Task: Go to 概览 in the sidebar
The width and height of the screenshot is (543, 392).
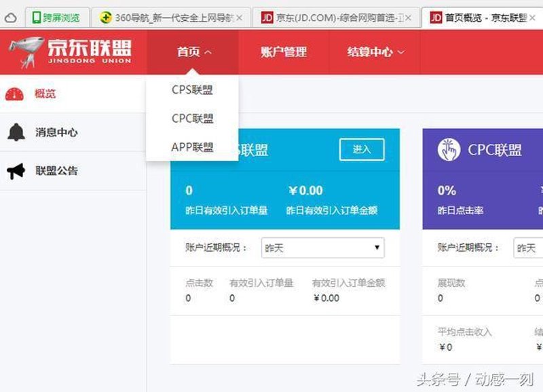Action: point(73,94)
